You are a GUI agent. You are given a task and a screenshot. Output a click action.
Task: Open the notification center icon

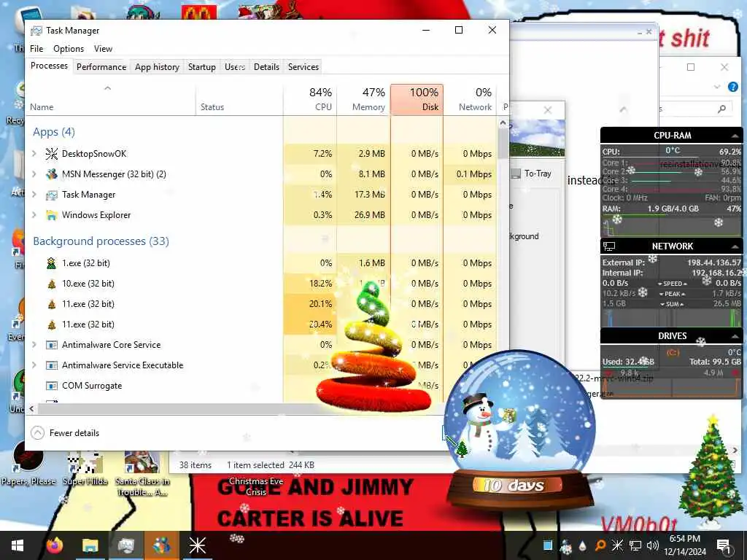click(724, 545)
